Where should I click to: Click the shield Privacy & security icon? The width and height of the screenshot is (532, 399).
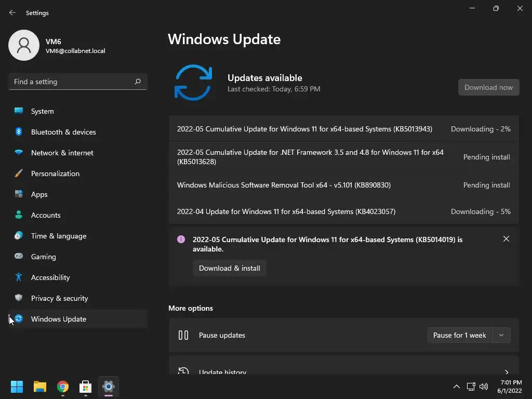tap(19, 298)
